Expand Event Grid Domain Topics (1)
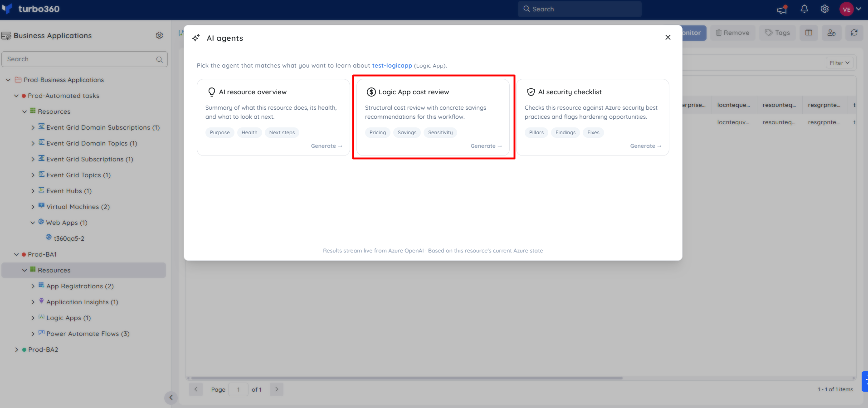This screenshot has width=868, height=408. pyautogui.click(x=33, y=144)
